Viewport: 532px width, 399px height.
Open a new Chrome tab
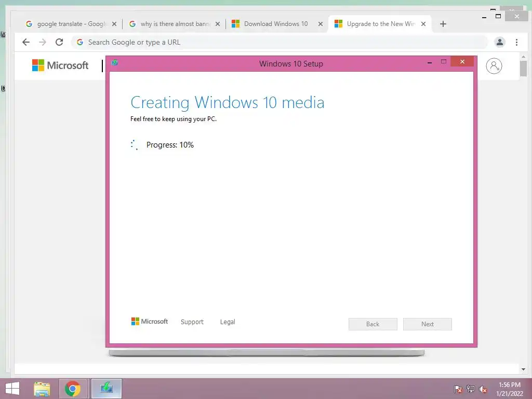pyautogui.click(x=443, y=24)
